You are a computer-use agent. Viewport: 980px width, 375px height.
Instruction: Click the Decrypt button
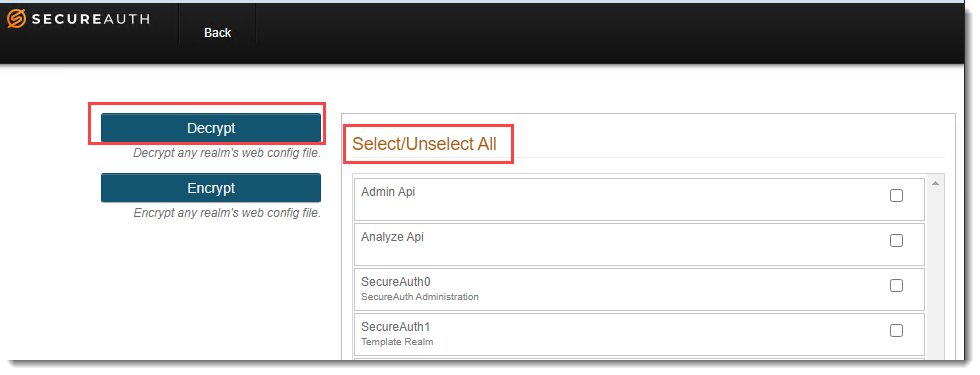211,128
